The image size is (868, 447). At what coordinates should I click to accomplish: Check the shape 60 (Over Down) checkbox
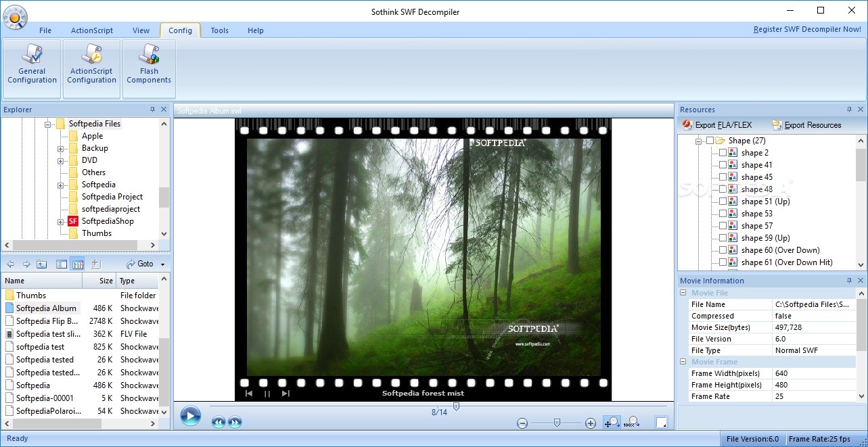point(723,250)
